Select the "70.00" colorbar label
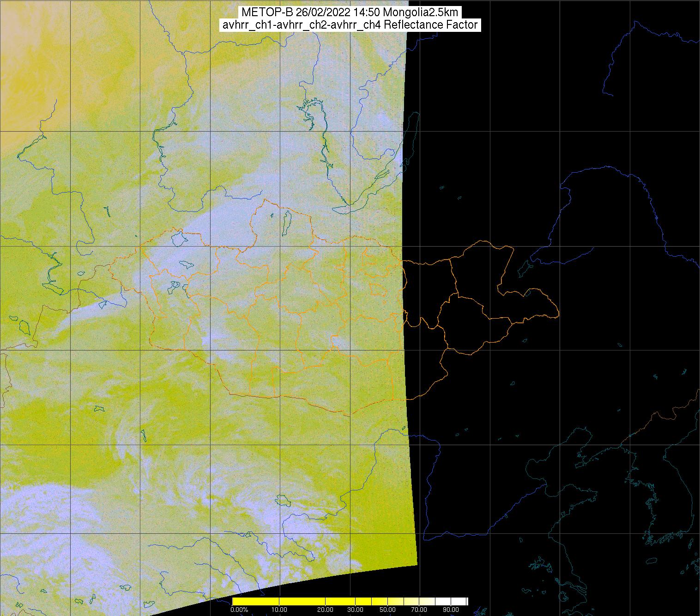Image resolution: width=700 pixels, height=616 pixels. pos(420,610)
